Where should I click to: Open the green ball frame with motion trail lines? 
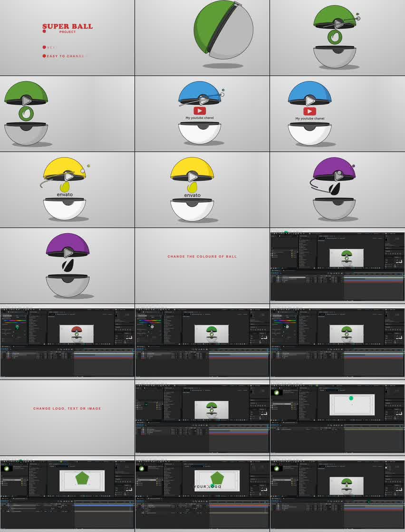[x=337, y=38]
